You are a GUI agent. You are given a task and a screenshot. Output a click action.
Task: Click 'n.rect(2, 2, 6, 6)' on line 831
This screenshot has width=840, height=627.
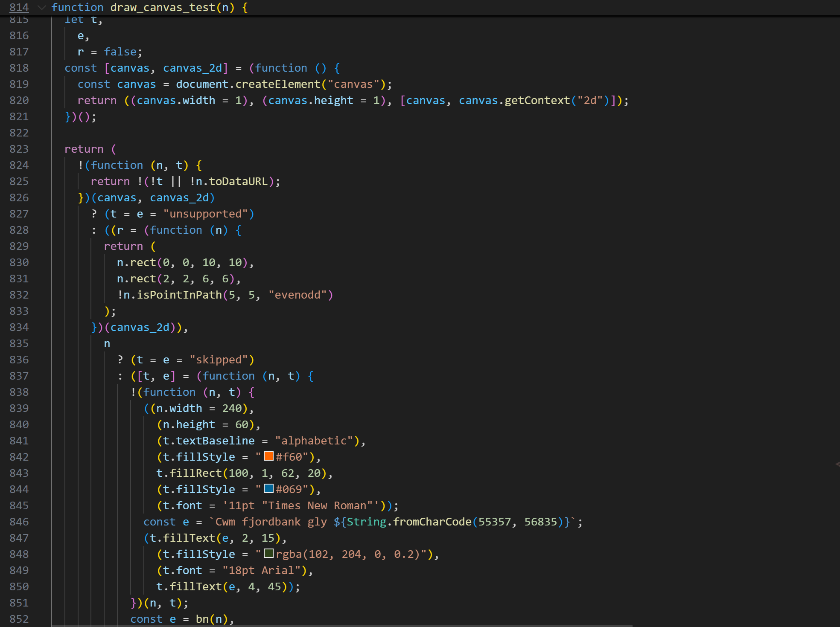coord(176,279)
